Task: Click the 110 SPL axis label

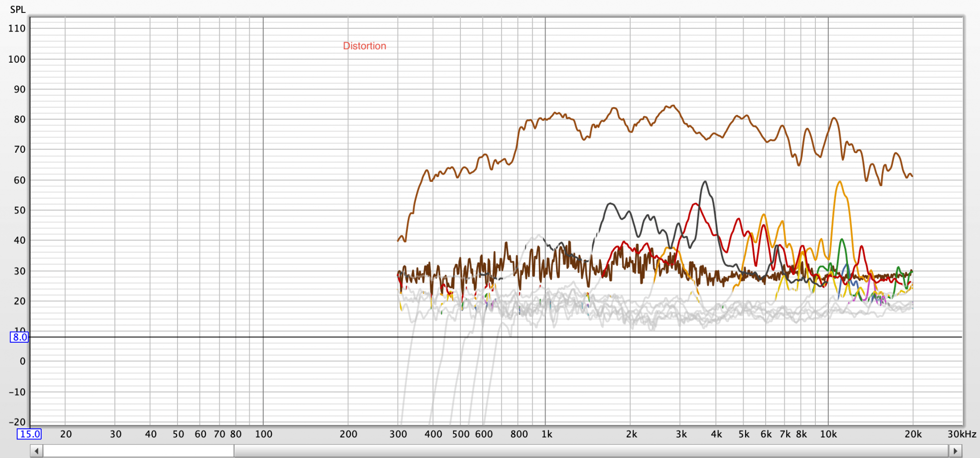Action: click(17, 28)
